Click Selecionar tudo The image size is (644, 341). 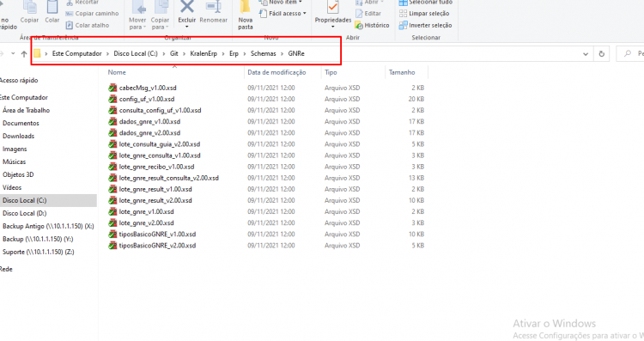point(426,2)
